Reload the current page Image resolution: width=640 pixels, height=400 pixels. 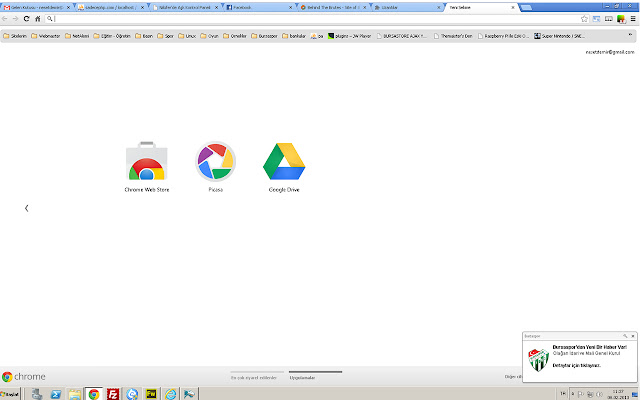pyautogui.click(x=27, y=18)
